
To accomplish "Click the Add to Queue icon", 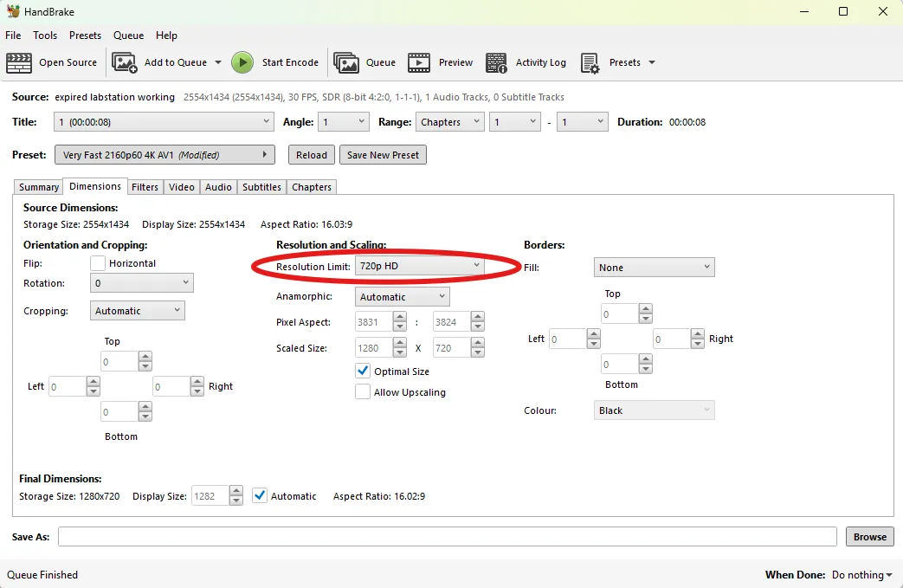I will point(125,62).
